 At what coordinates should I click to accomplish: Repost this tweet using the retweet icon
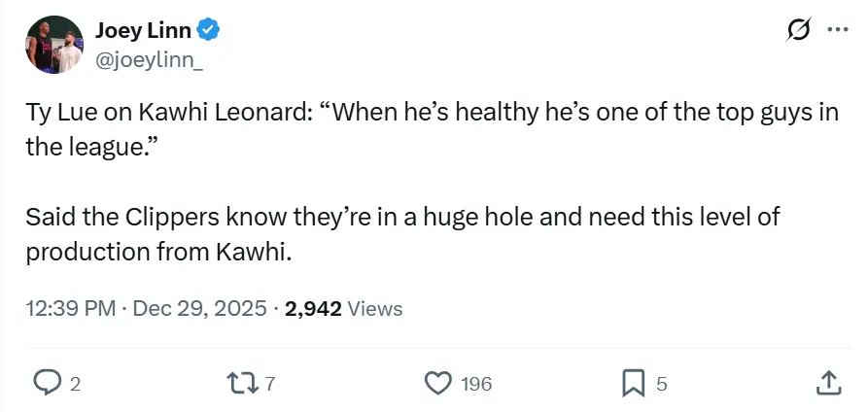coord(246,384)
